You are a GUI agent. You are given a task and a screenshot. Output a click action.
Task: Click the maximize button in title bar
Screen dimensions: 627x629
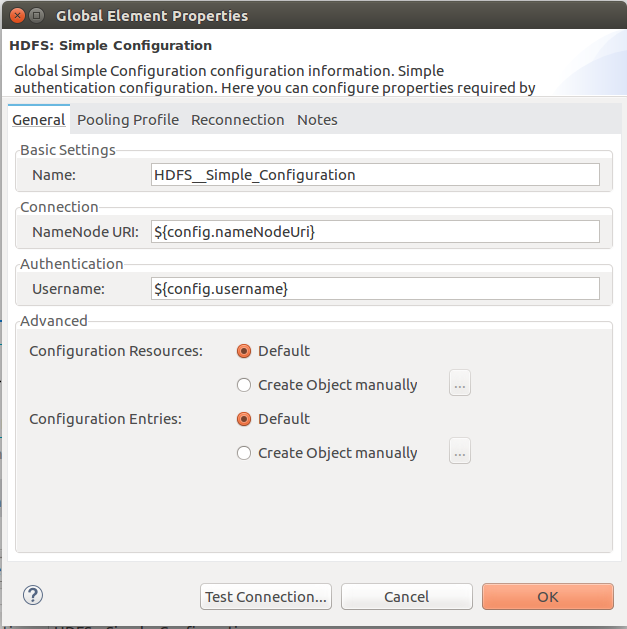click(x=37, y=16)
